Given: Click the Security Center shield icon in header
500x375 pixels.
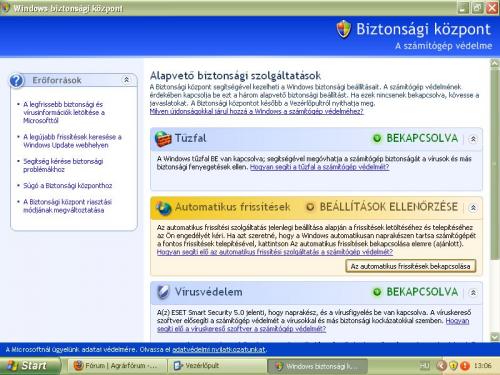Looking at the screenshot, I should [x=344, y=29].
